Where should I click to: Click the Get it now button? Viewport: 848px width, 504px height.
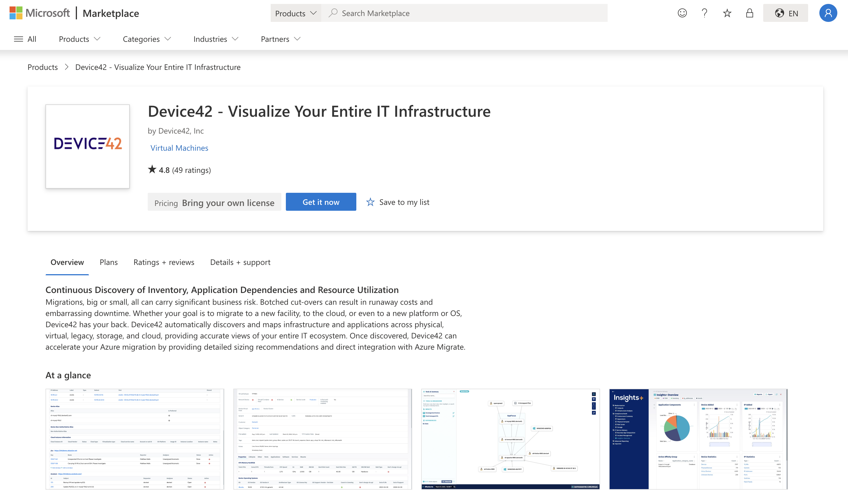click(321, 202)
